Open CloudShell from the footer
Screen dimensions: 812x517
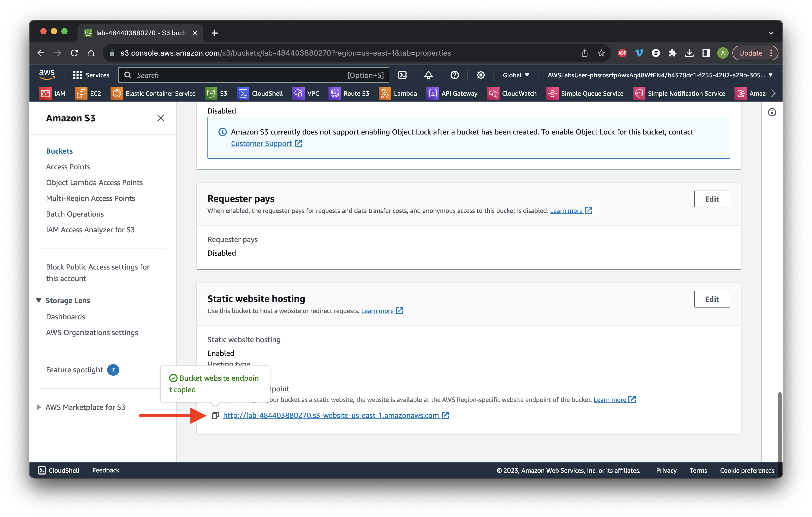(x=59, y=470)
